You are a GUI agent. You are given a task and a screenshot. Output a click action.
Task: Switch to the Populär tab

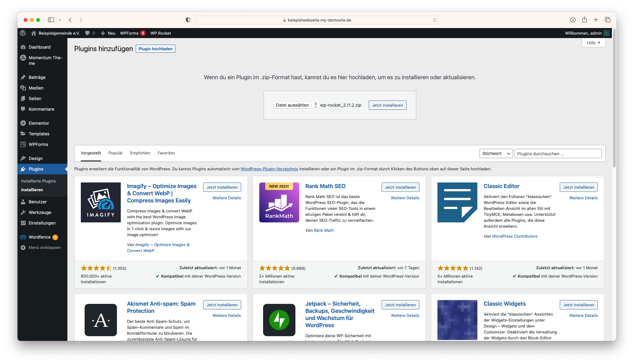point(115,153)
